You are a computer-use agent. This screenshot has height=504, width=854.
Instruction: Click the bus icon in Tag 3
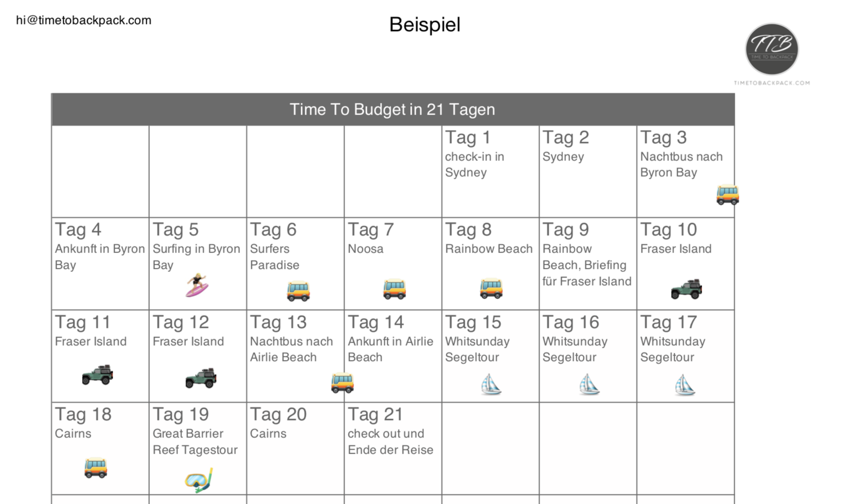(x=727, y=194)
